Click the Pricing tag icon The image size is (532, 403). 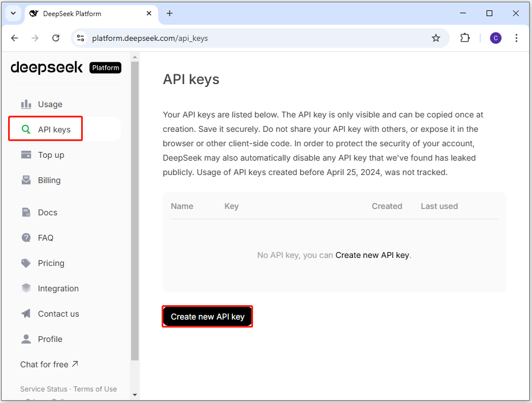click(26, 263)
